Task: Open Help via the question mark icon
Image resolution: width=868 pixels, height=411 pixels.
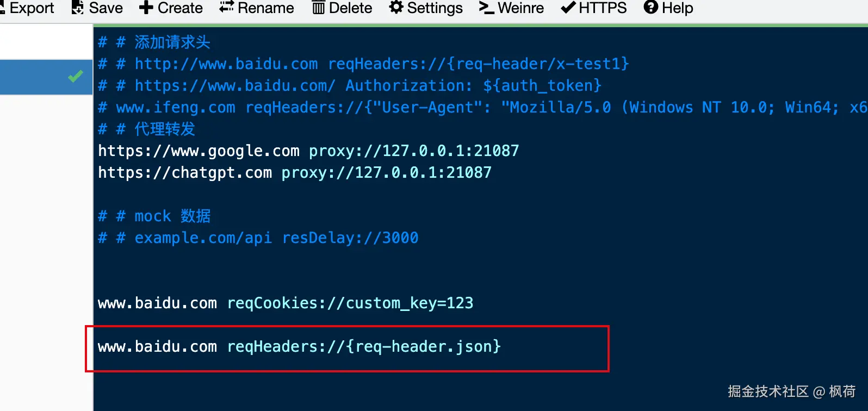Action: (650, 8)
